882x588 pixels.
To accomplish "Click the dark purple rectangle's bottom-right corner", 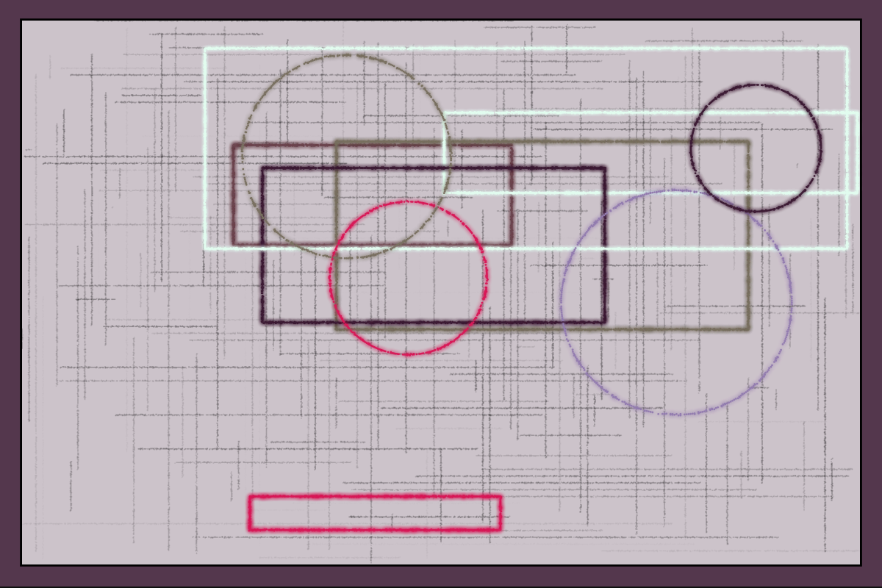I will coord(605,321).
